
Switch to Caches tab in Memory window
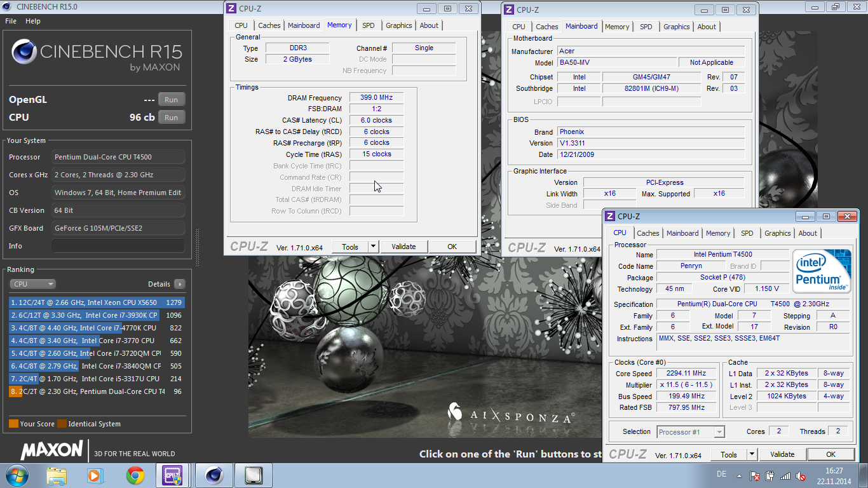pos(269,25)
